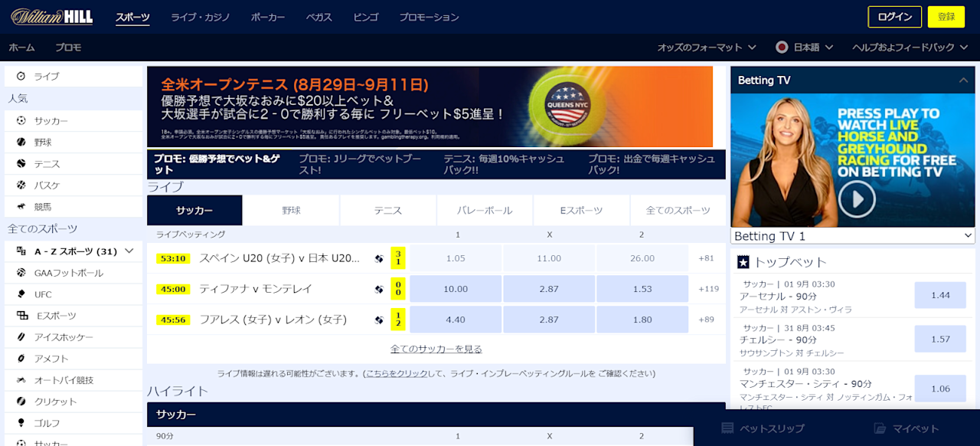
Task: Open the UFC glove icon
Action: pos(21,294)
